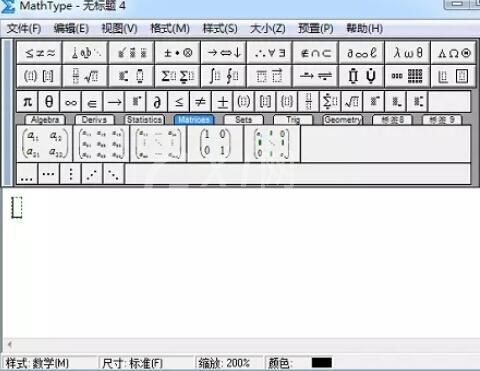Insert the theta symbol from small bar
Image resolution: width=480 pixels, height=371 pixels.
[49, 101]
